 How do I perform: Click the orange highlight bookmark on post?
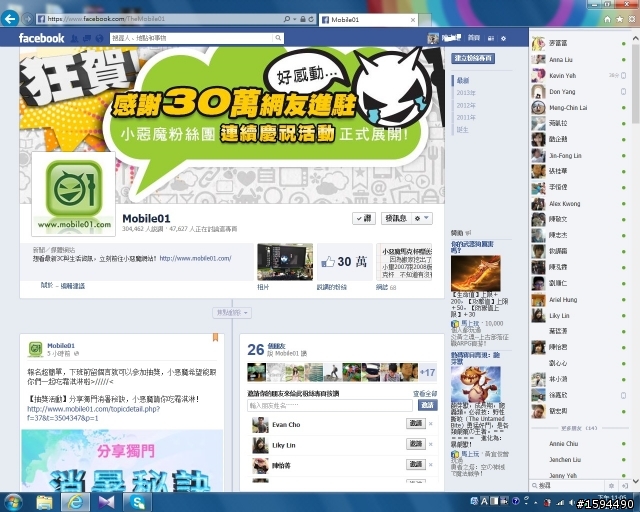click(216, 337)
